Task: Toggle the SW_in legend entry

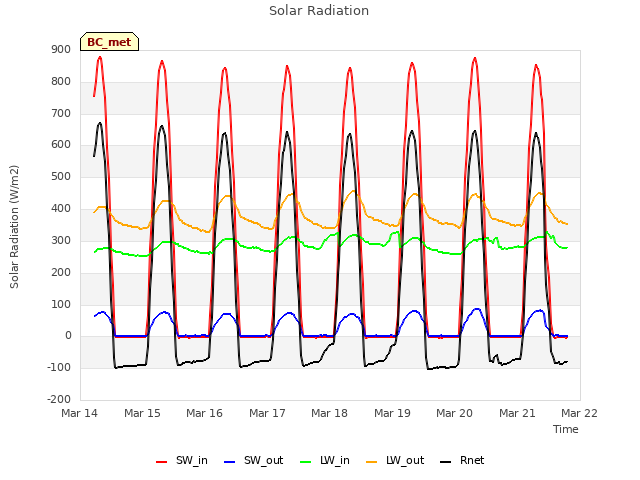Action: point(182,461)
